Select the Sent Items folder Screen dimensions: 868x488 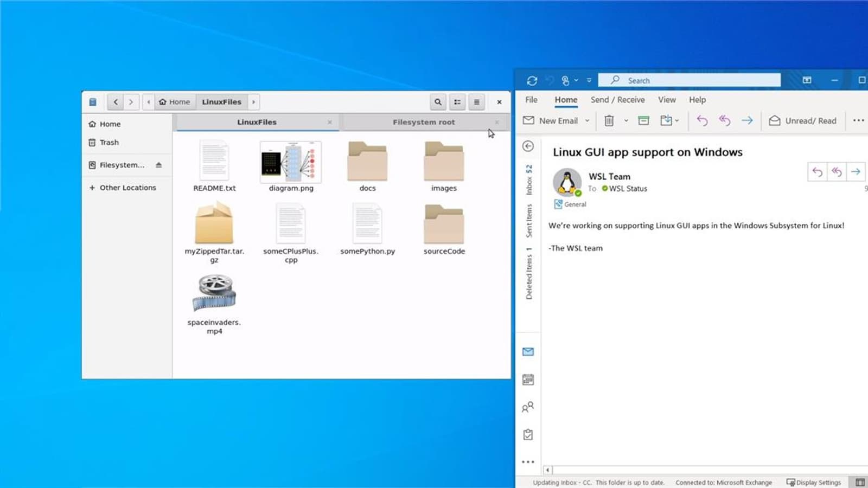529,221
